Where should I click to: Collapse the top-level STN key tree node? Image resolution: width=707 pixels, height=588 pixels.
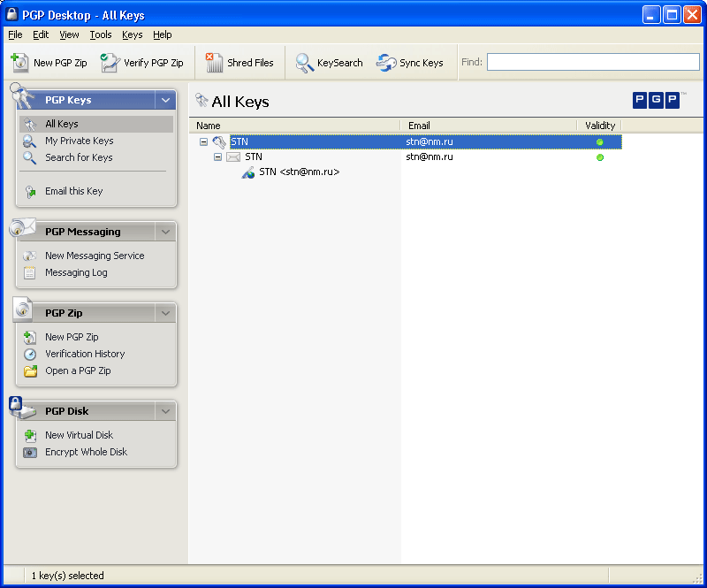(x=203, y=141)
